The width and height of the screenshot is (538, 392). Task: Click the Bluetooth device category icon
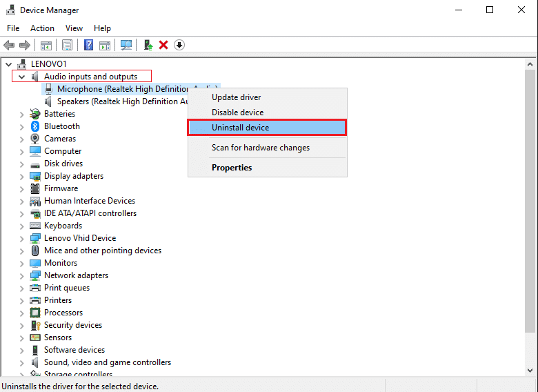35,126
